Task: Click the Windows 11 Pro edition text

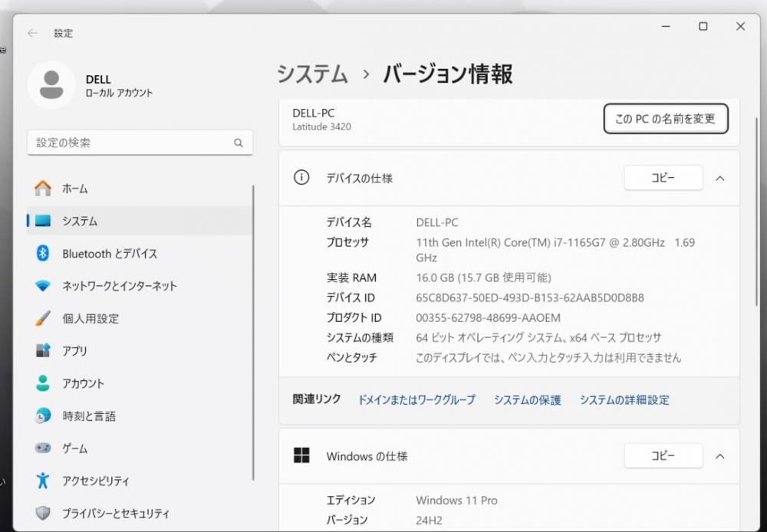Action: click(x=456, y=501)
